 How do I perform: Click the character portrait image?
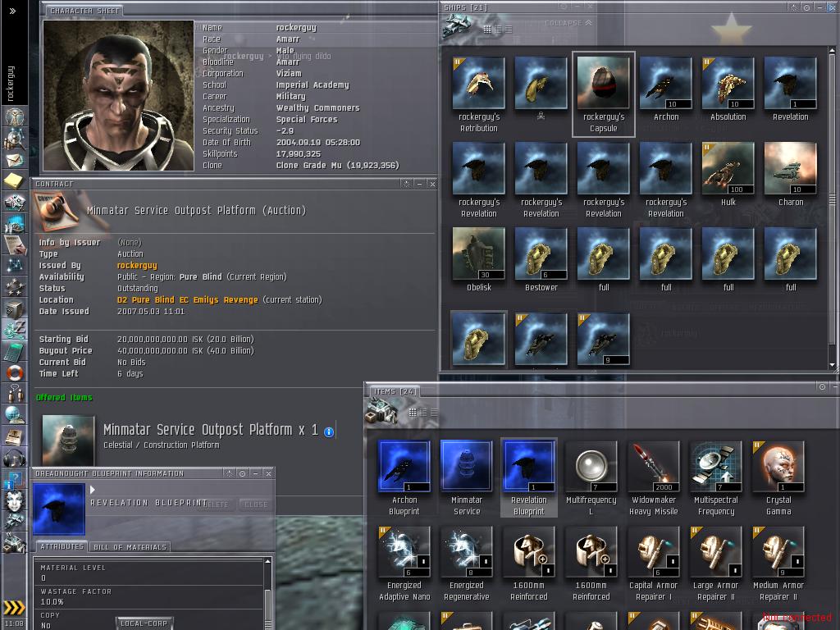[x=118, y=95]
